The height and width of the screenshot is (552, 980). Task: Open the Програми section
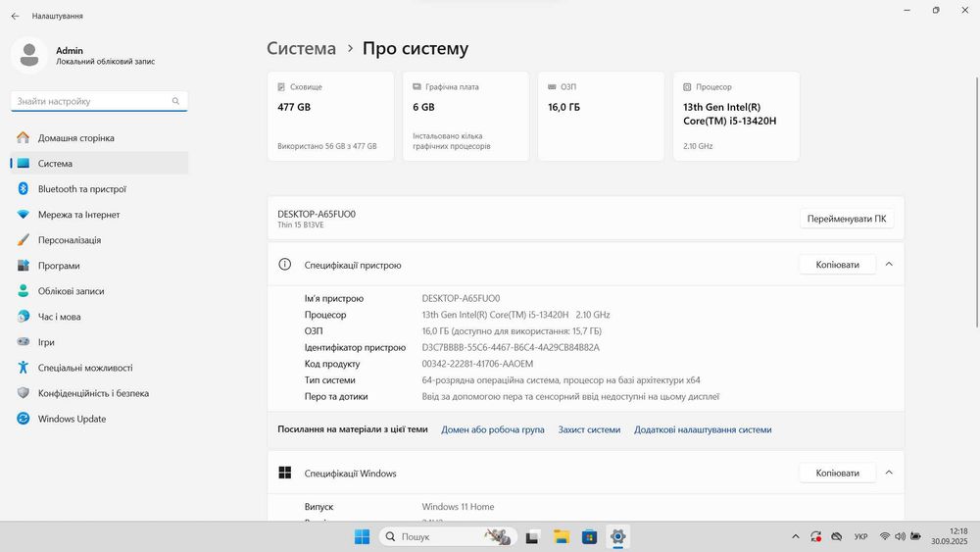pyautogui.click(x=59, y=266)
